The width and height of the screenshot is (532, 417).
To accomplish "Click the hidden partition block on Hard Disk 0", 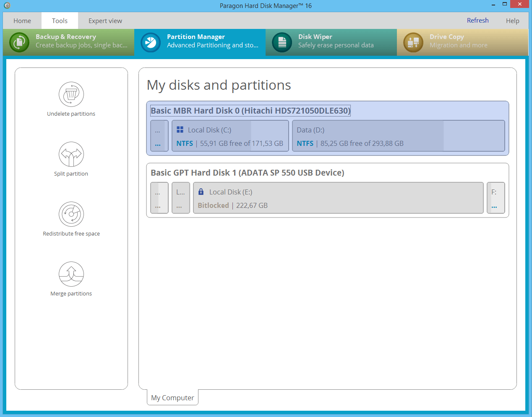I will 159,135.
